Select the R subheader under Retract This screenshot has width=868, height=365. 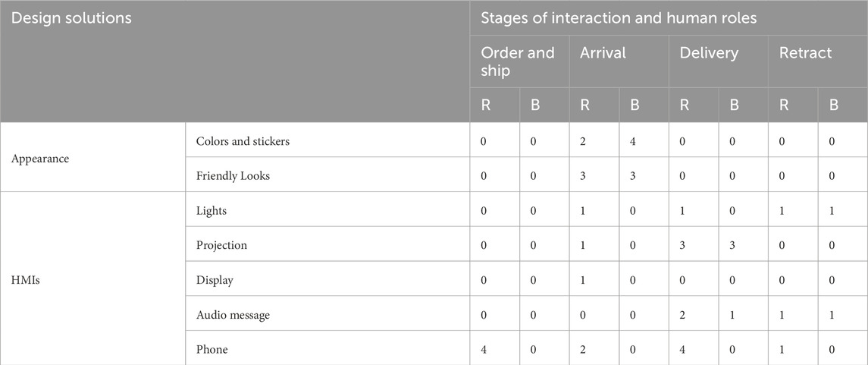coord(784,105)
